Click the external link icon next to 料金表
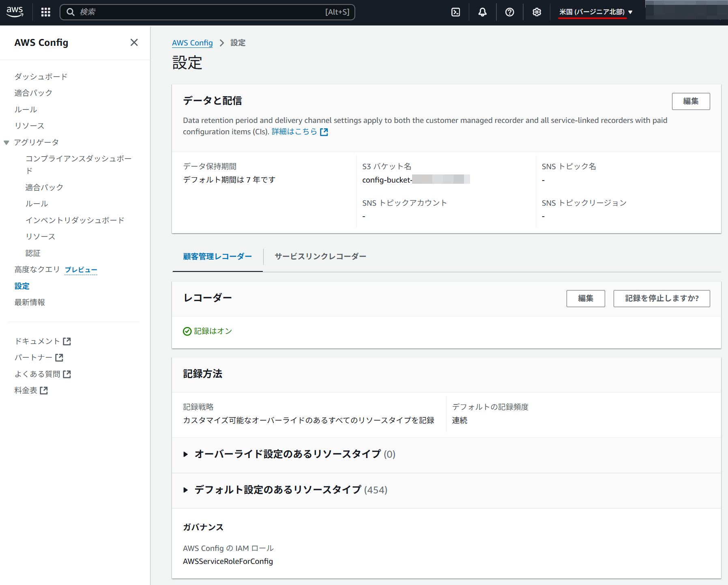Screen dimensions: 728x585 point(44,390)
